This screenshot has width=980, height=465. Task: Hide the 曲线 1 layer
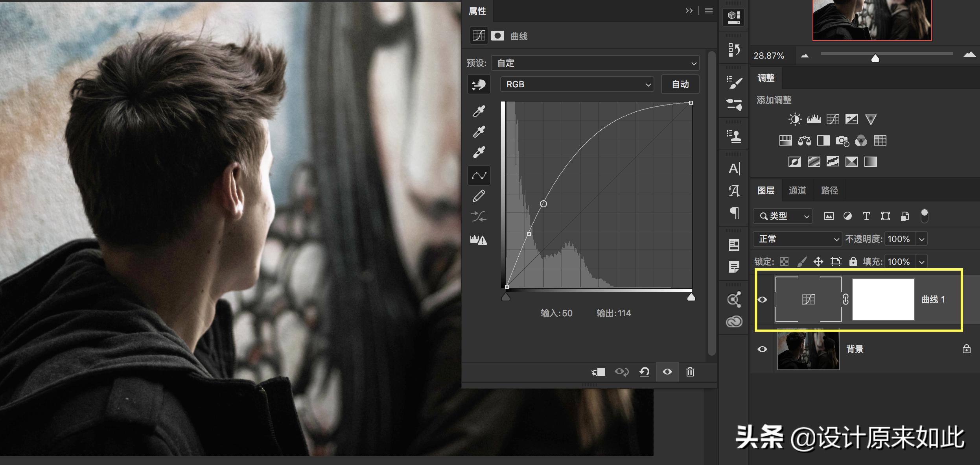[762, 300]
